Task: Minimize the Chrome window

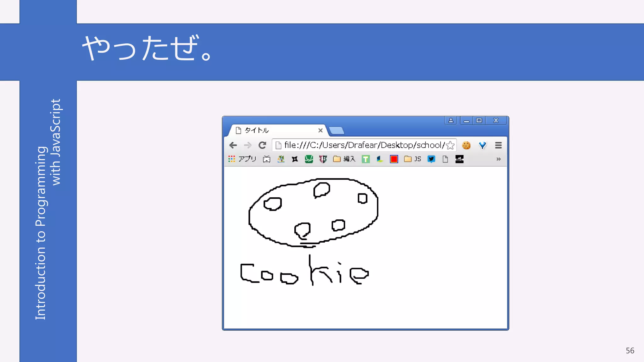Action: tap(466, 120)
